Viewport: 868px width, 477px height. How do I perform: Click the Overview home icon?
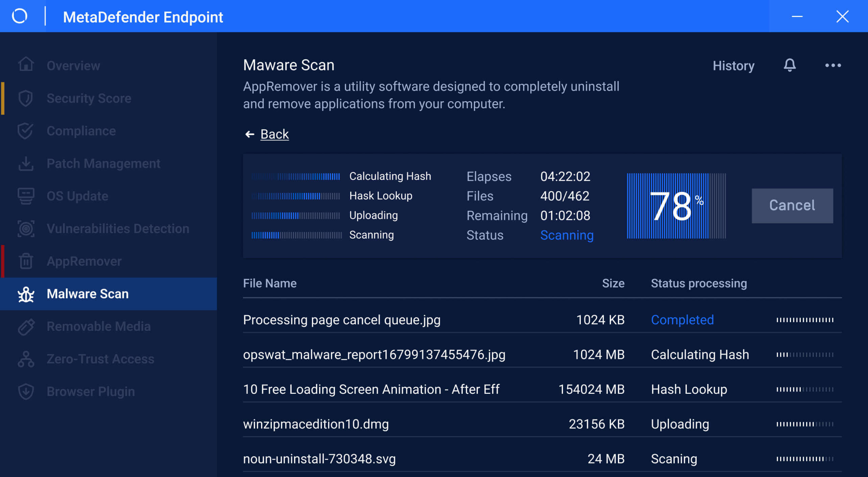(26, 65)
